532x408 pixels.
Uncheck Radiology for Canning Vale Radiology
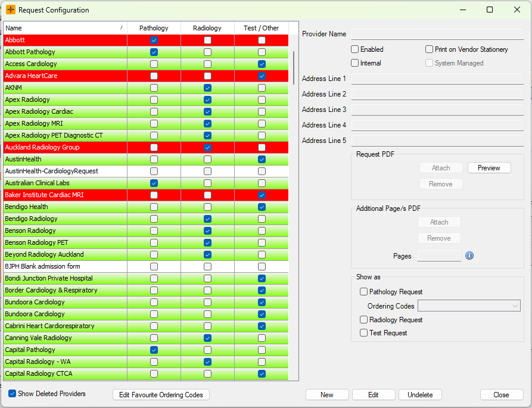pyautogui.click(x=208, y=338)
